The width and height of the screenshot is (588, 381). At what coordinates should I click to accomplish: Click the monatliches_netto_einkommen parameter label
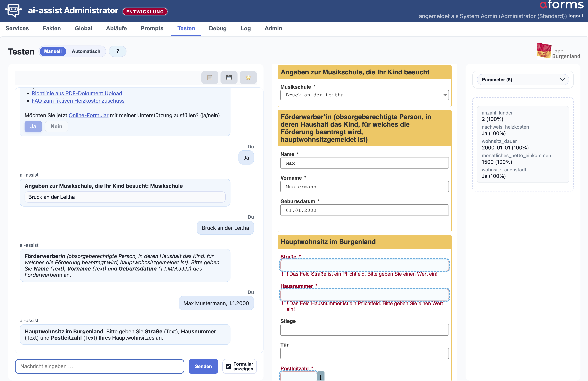click(x=516, y=156)
